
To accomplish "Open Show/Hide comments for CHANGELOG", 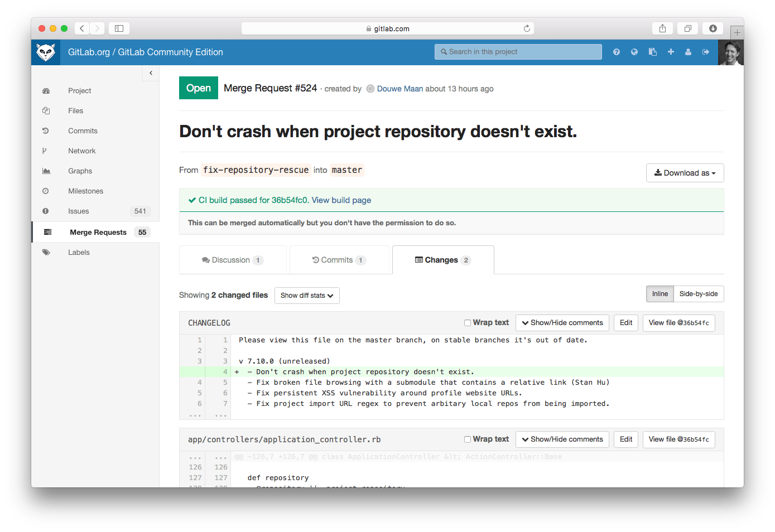I will [x=562, y=322].
